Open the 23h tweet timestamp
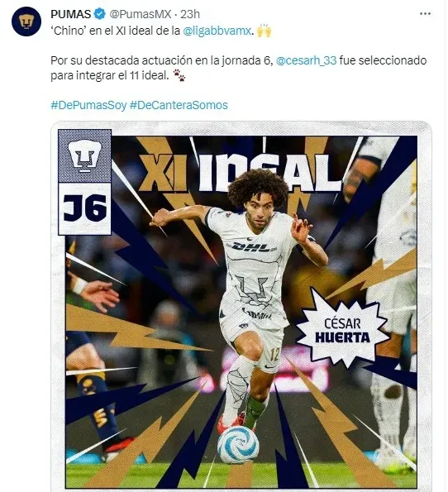Screen dimensions: 448x492 (190, 14)
